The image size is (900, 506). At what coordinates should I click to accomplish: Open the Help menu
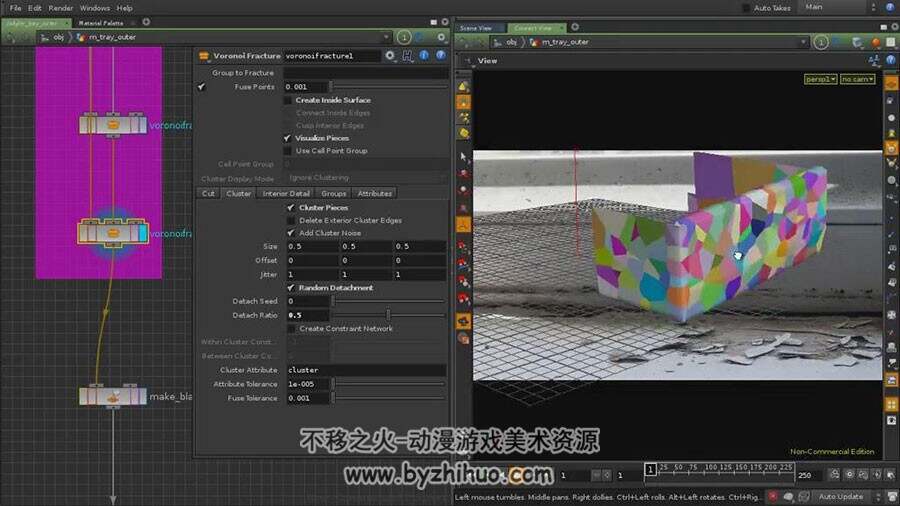point(125,8)
